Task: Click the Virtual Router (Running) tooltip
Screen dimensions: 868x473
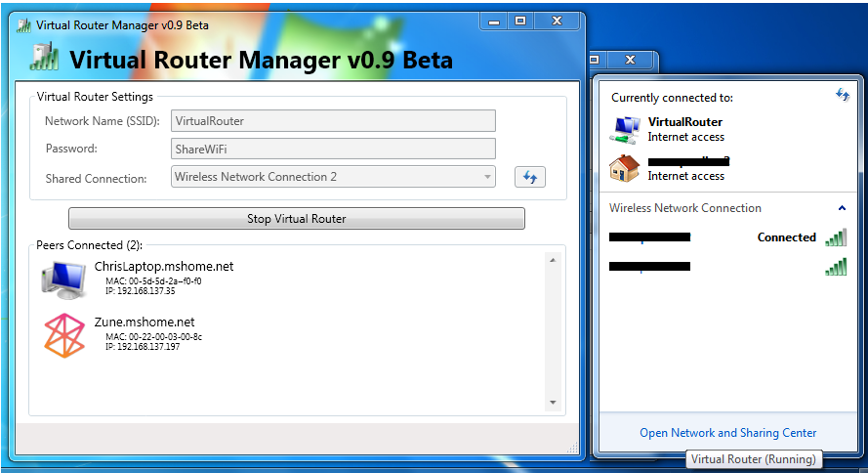Action: [754, 459]
